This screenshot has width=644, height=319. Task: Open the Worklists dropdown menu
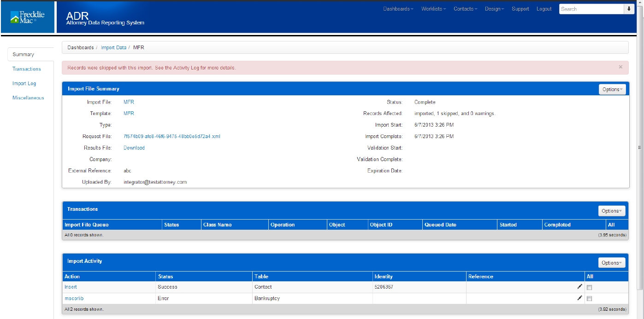[x=433, y=9]
